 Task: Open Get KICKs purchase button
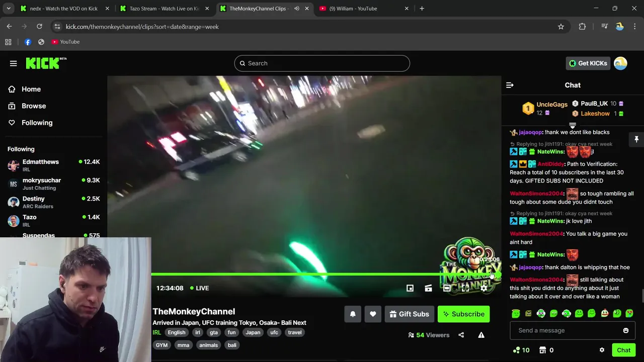click(588, 63)
